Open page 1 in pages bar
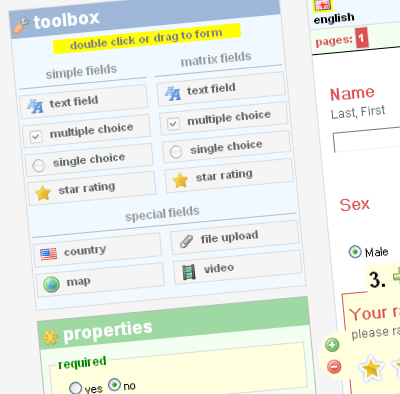This screenshot has height=394, width=400. click(361, 38)
